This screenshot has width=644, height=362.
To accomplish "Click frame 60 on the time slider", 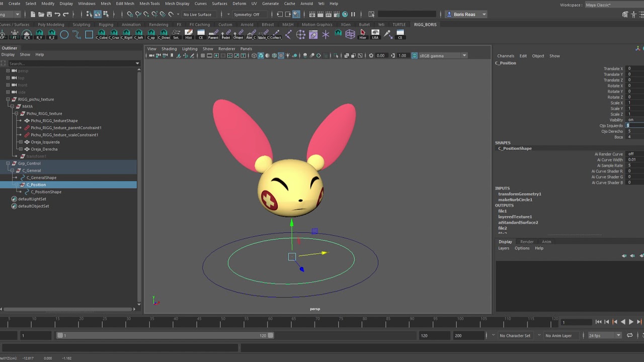I will pyautogui.click(x=270, y=322).
